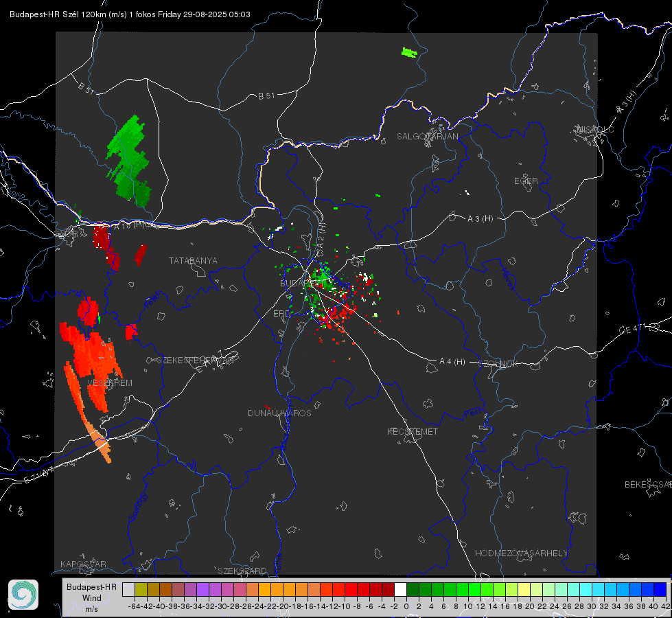
Task: Select the EGER city label
Action: click(x=526, y=181)
